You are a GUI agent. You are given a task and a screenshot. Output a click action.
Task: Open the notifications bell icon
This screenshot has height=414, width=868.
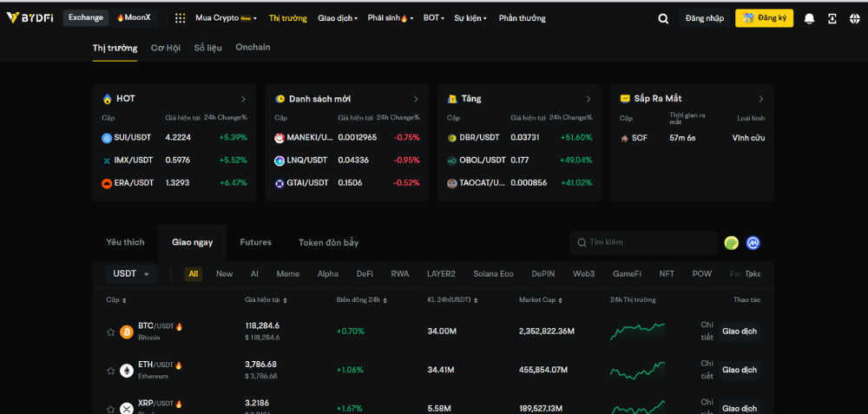point(809,18)
